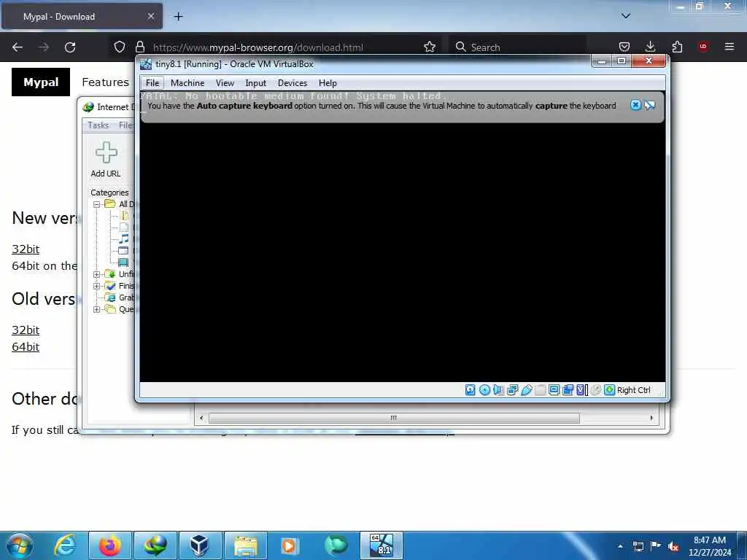Click the suppress notification icon beside dismiss
The width and height of the screenshot is (747, 560).
650,105
